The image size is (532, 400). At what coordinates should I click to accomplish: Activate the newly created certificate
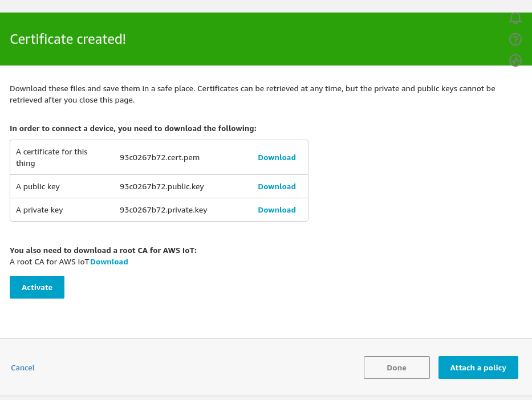point(37,287)
